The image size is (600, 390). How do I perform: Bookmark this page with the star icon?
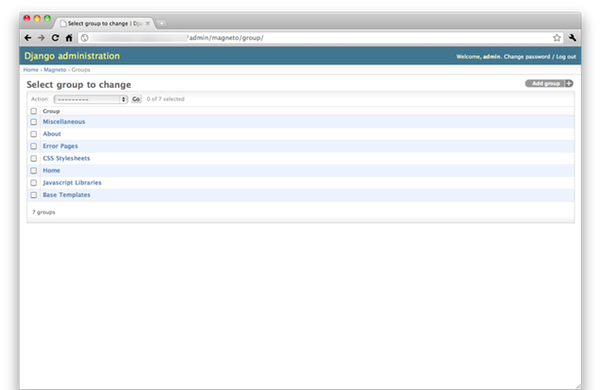pos(557,38)
